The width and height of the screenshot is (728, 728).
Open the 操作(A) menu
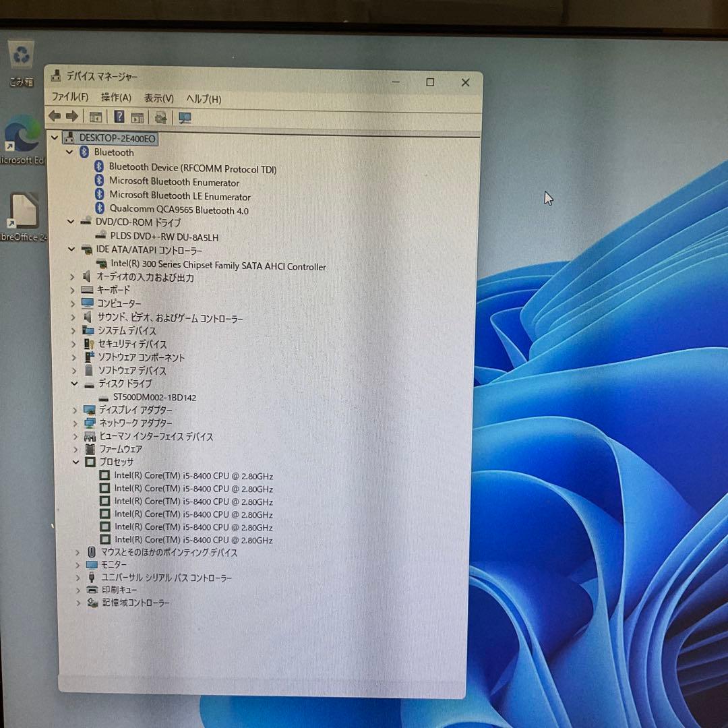[116, 98]
